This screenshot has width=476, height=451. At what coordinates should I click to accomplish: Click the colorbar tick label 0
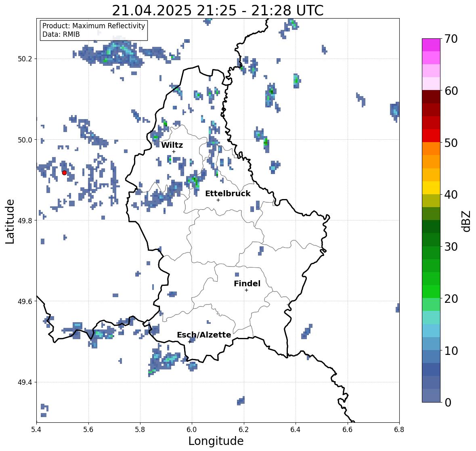[x=448, y=403]
